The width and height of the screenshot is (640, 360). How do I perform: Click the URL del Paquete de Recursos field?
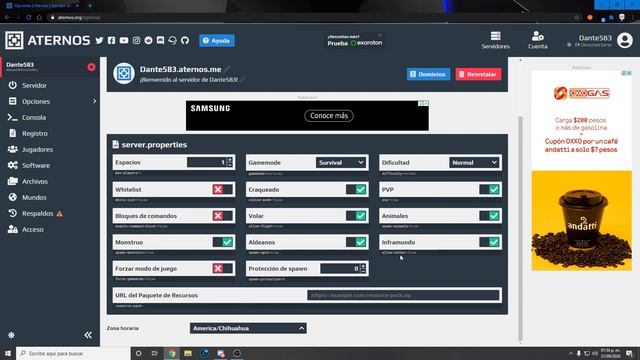point(403,295)
